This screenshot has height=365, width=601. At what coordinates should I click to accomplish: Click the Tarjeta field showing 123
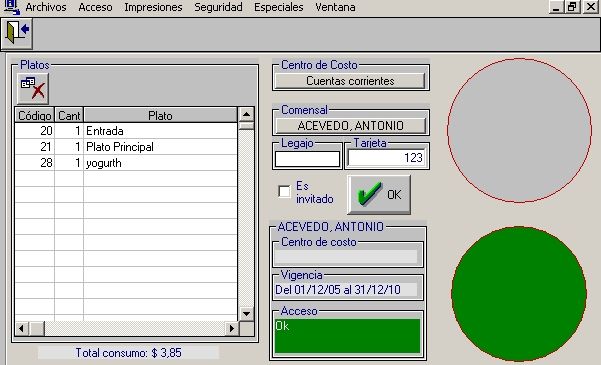pyautogui.click(x=386, y=158)
